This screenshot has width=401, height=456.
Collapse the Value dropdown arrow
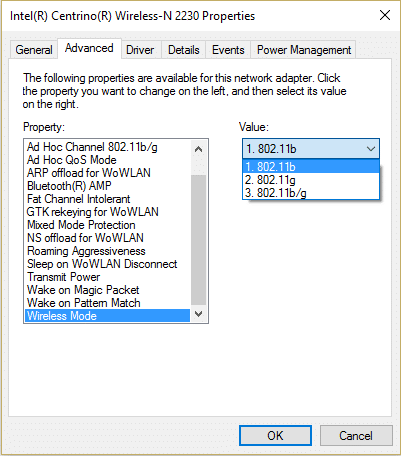coord(371,149)
